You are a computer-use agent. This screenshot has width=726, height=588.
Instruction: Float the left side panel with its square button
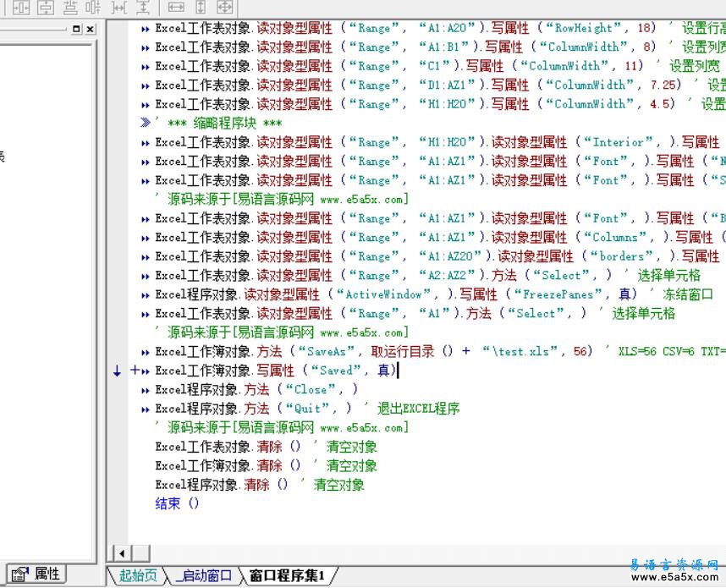[x=76, y=29]
